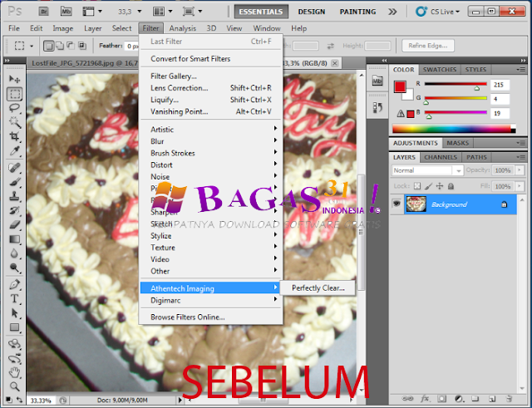Toggle Lock transparent pixels
Viewport: 532px width, 408px height.
tap(417, 186)
